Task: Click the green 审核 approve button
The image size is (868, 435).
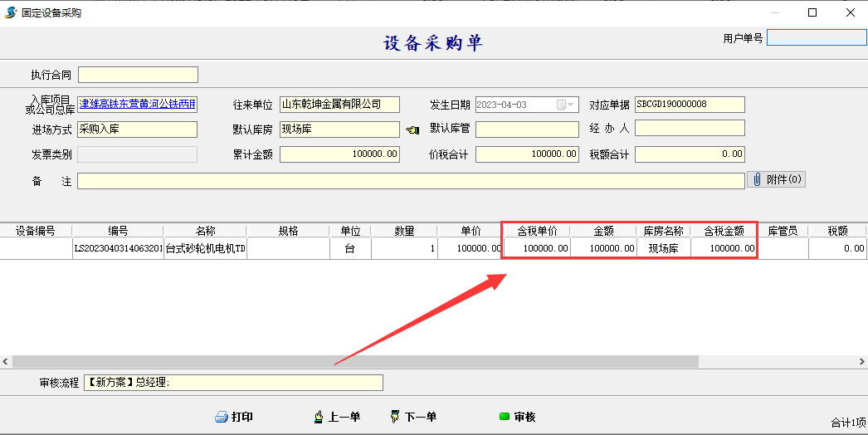Action: tap(517, 417)
